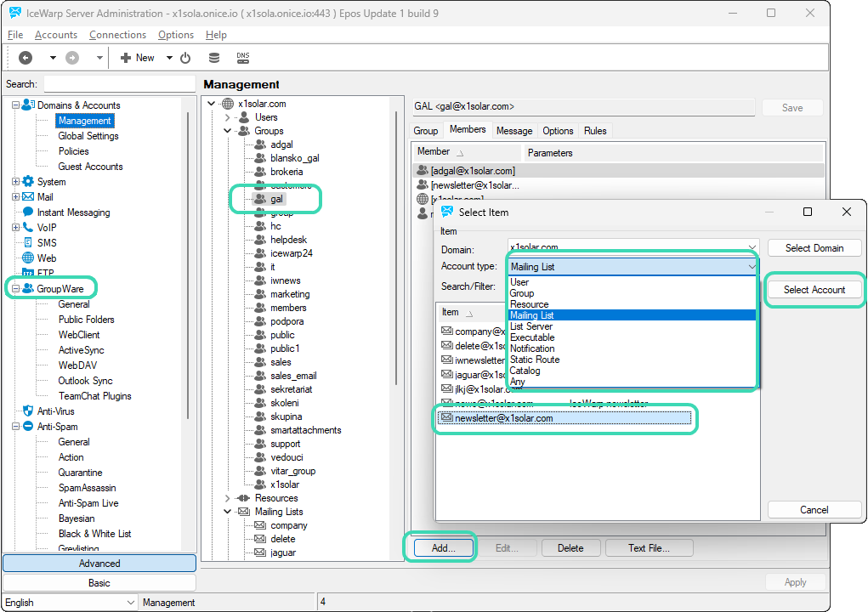Select the adgal group

tap(274, 144)
